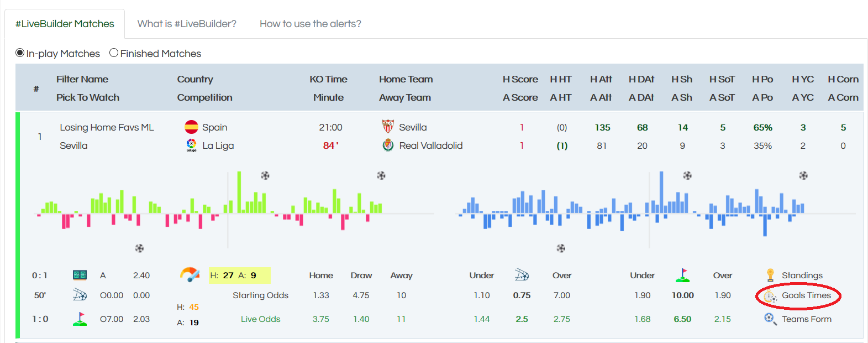Open the Standings trophy icon
The height and width of the screenshot is (343, 868).
770,275
